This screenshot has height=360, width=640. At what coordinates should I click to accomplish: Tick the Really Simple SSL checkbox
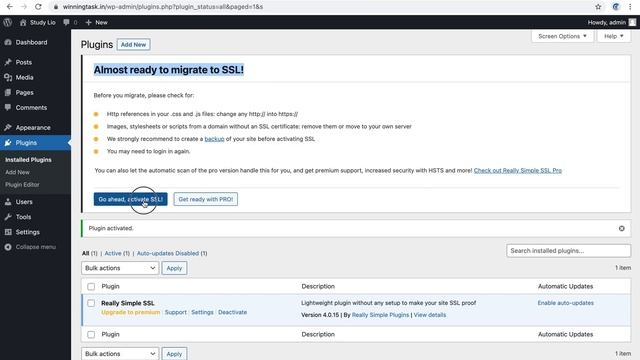pyautogui.click(x=91, y=303)
